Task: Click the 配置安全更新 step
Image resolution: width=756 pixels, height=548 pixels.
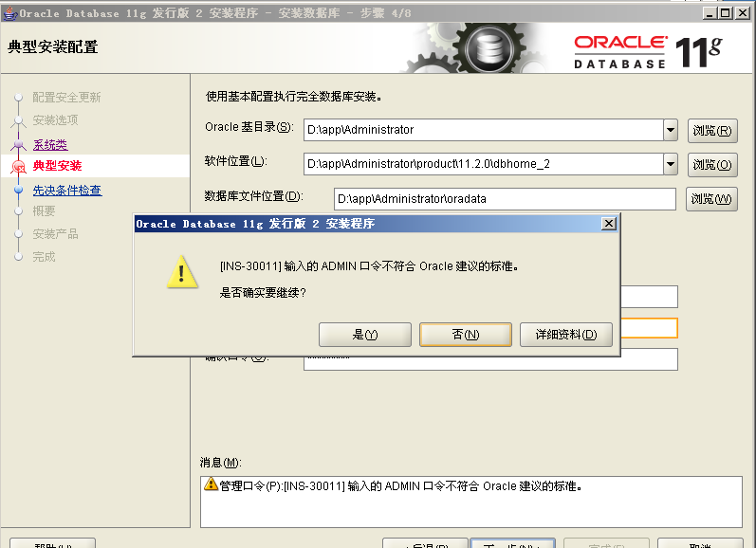Action: pyautogui.click(x=66, y=98)
